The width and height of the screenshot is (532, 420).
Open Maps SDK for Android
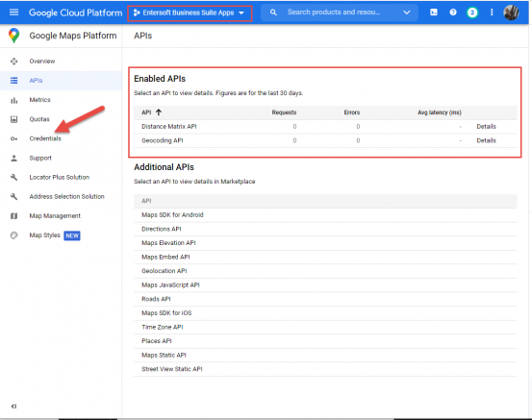click(172, 215)
